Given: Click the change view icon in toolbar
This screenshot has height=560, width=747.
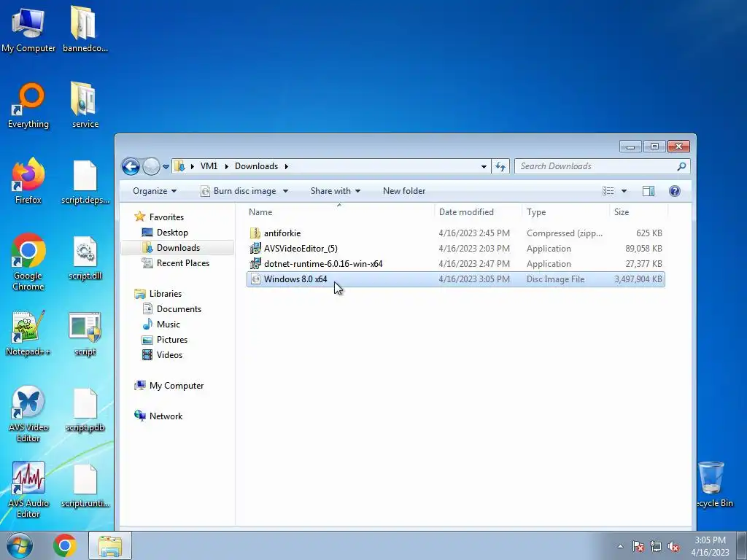Looking at the screenshot, I should click(x=608, y=191).
